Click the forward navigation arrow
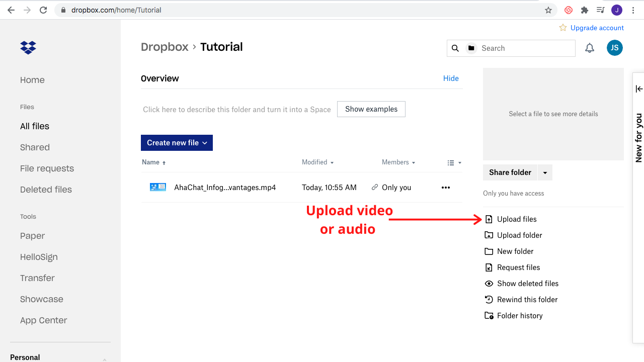 (27, 10)
